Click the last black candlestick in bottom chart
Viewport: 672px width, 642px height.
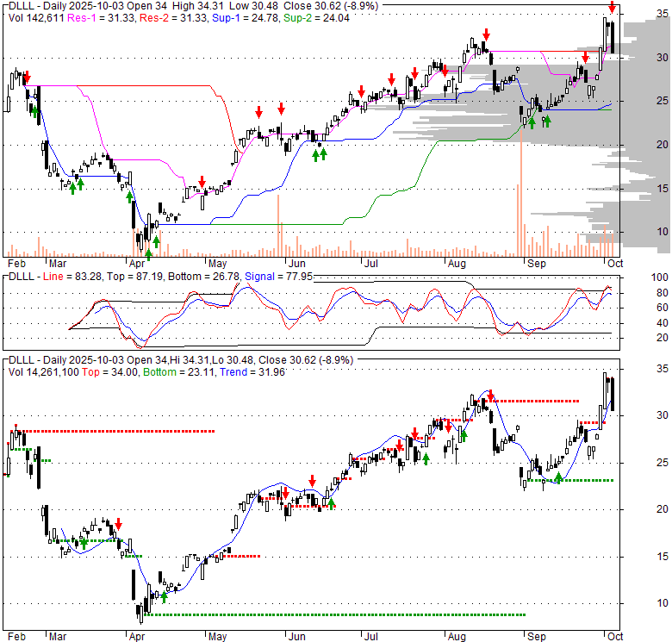[613, 395]
